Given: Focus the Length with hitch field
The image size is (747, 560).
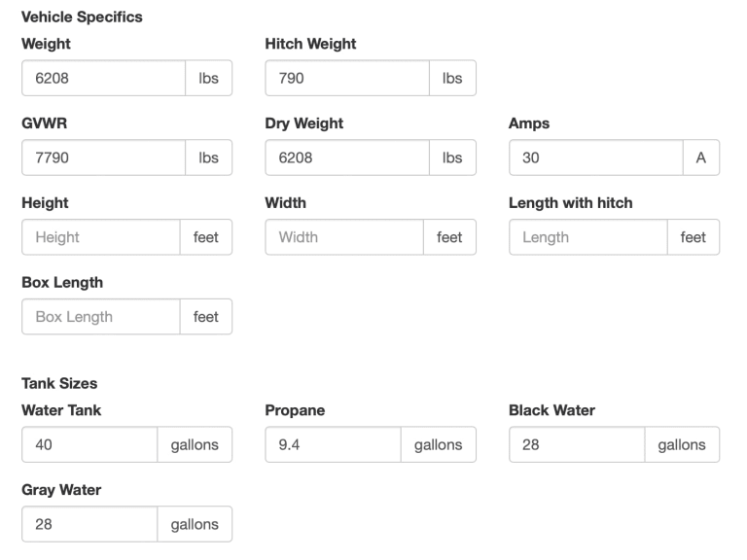Looking at the screenshot, I should 587,237.
